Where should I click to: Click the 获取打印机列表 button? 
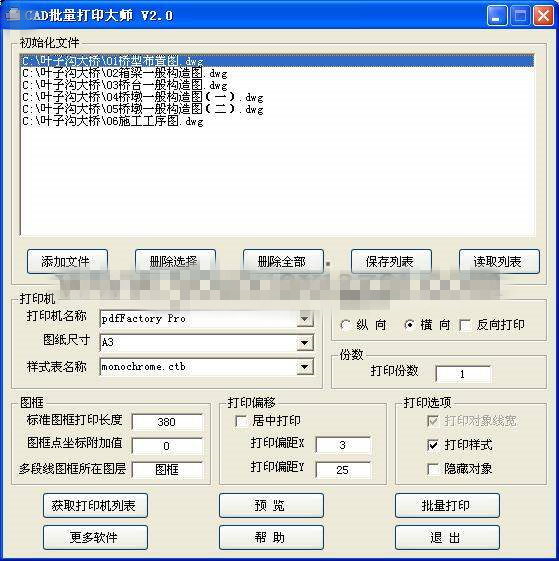click(95, 506)
